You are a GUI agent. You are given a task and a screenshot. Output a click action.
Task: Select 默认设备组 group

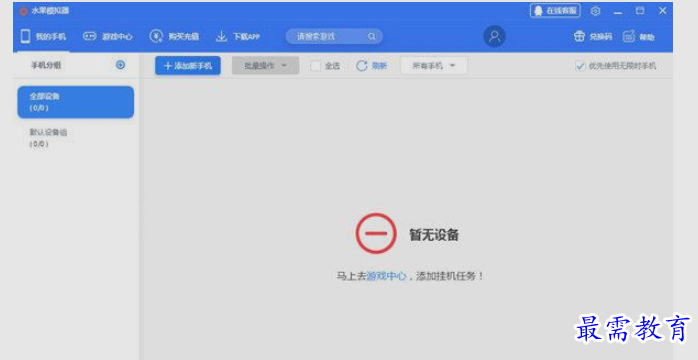pos(76,138)
